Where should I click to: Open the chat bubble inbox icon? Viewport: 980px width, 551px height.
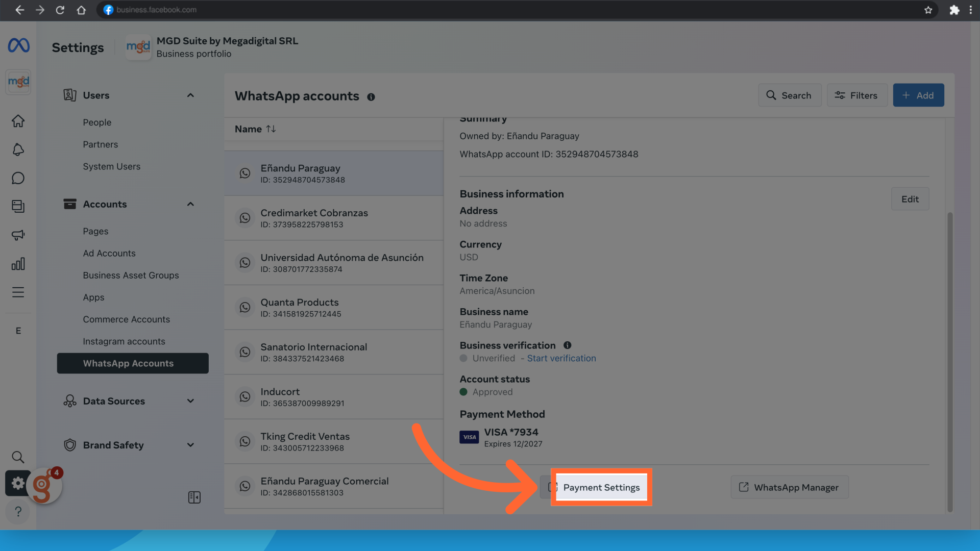[x=18, y=178]
